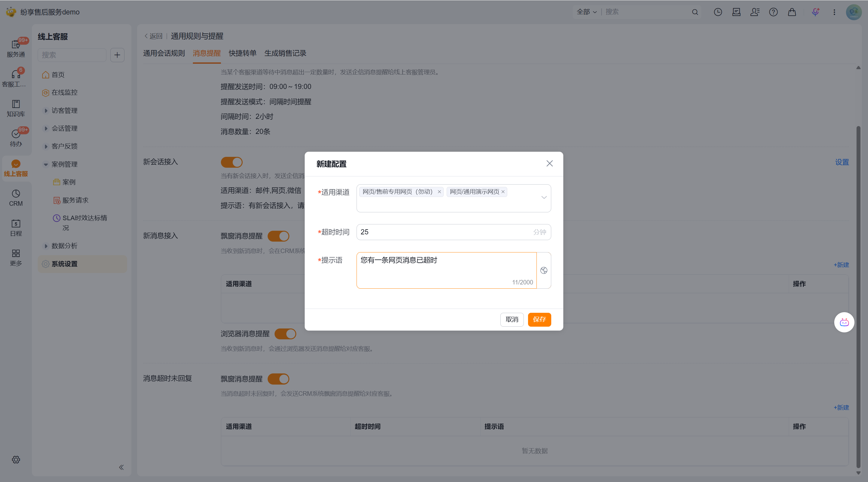Open the AI voice microphone icon
Image resolution: width=868 pixels, height=482 pixels.
[x=815, y=12]
